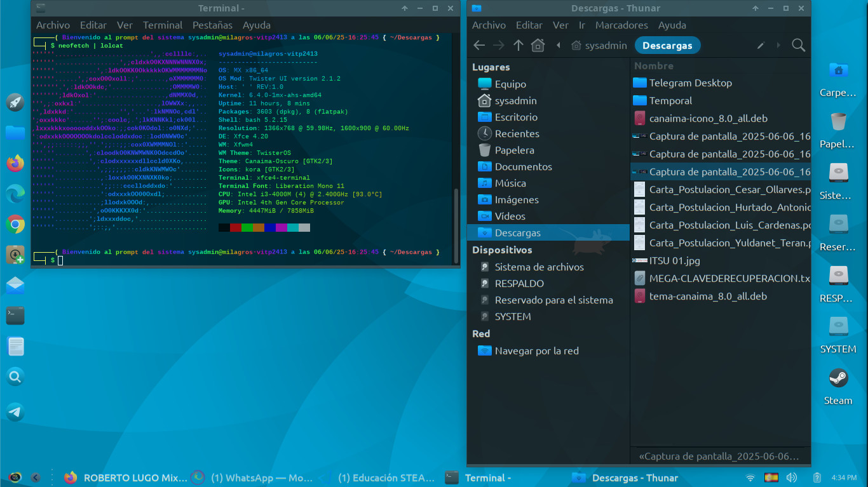Select RESPALDO device in the Thunar sidebar
The width and height of the screenshot is (868, 487).
[x=548, y=283]
